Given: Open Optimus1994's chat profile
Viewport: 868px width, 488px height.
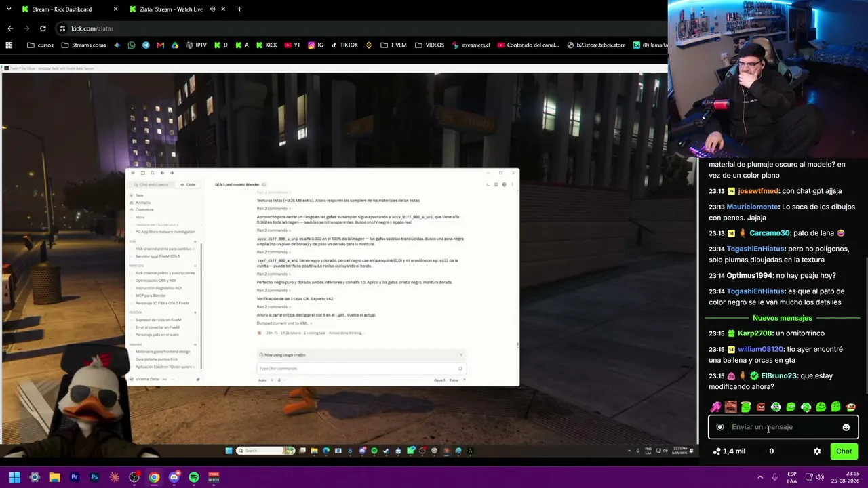Looking at the screenshot, I should coord(749,276).
